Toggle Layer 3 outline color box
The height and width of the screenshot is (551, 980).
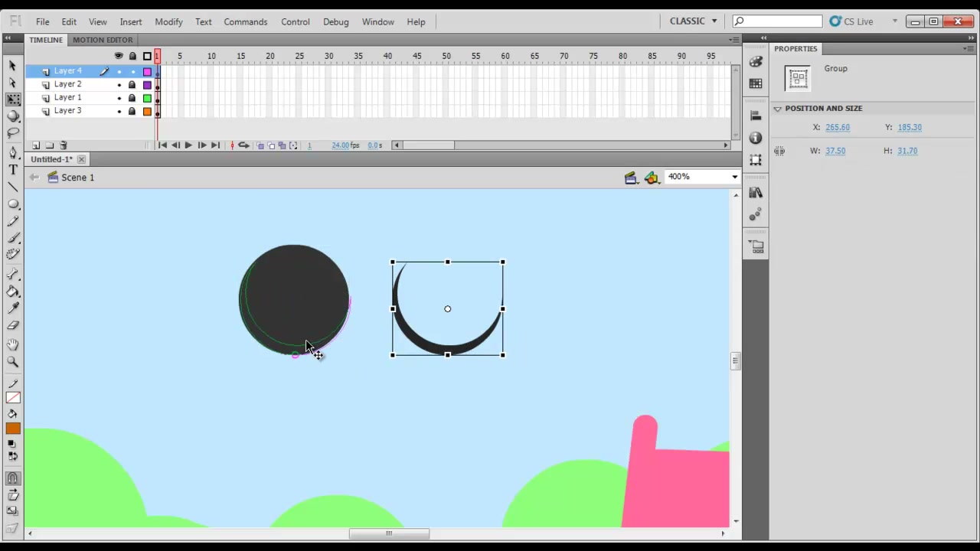pyautogui.click(x=147, y=112)
